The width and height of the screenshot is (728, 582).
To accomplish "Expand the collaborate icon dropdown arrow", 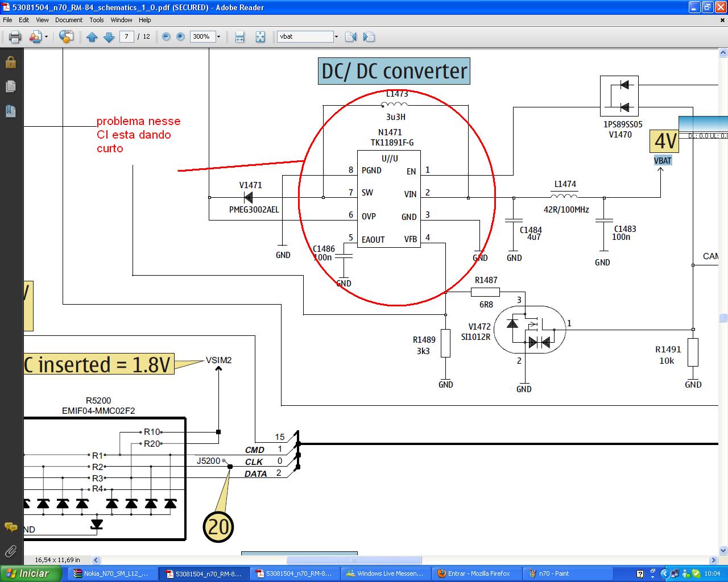I will click(47, 37).
